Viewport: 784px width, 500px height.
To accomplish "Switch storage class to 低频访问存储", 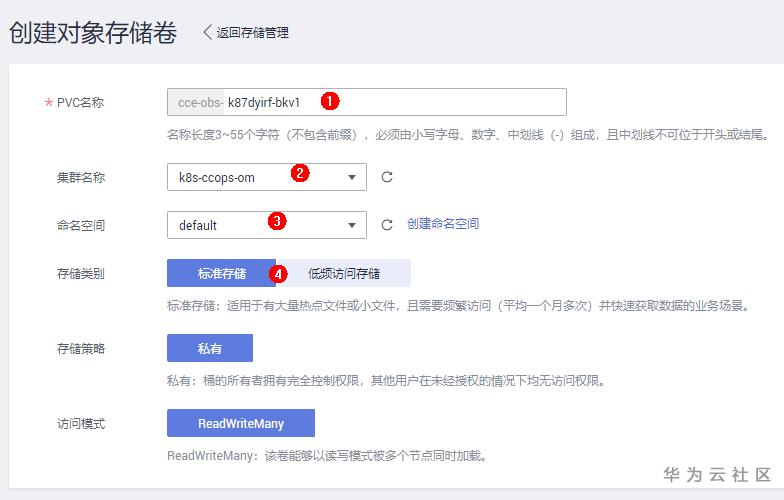I will click(343, 273).
